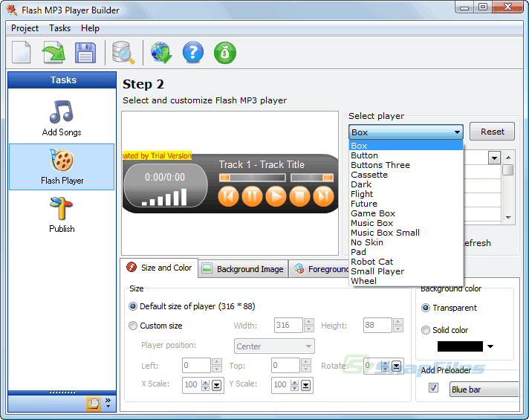Choose Buttons Three from player list
The image size is (529, 420).
point(406,165)
